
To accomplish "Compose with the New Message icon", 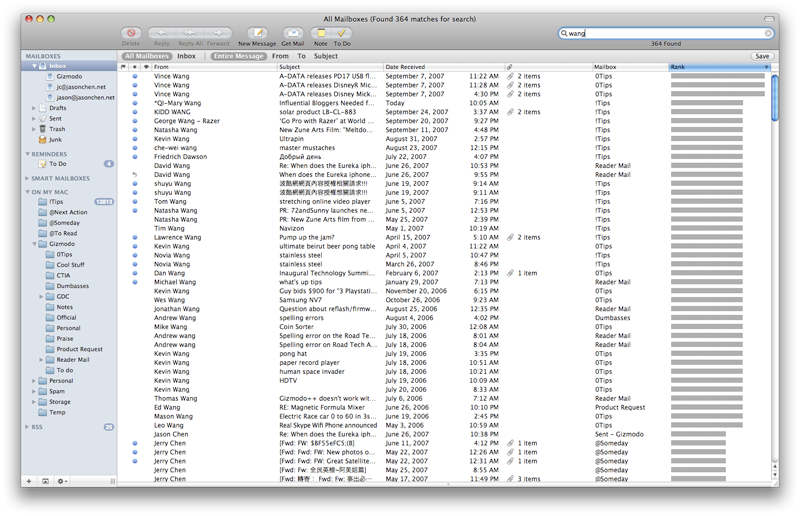I will click(x=257, y=33).
